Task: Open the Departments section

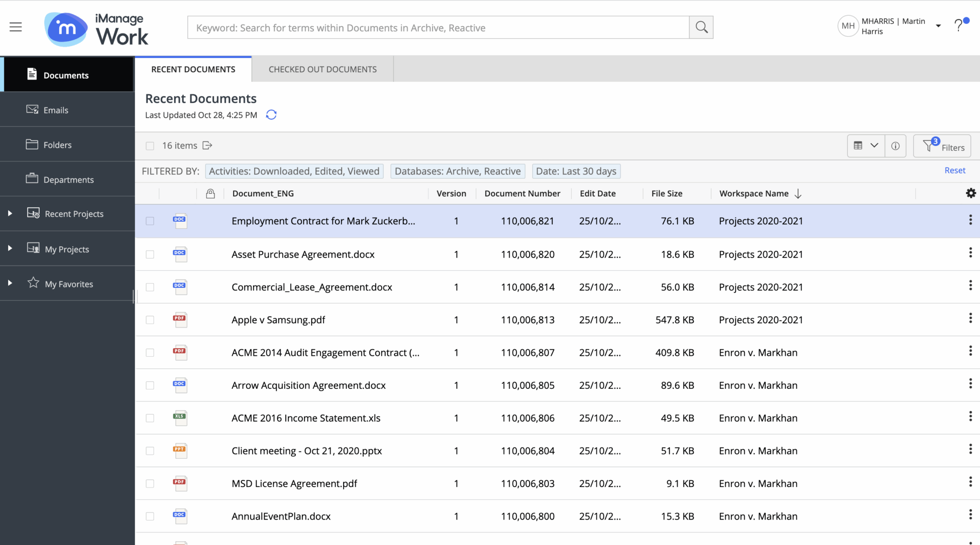Action: [68, 179]
